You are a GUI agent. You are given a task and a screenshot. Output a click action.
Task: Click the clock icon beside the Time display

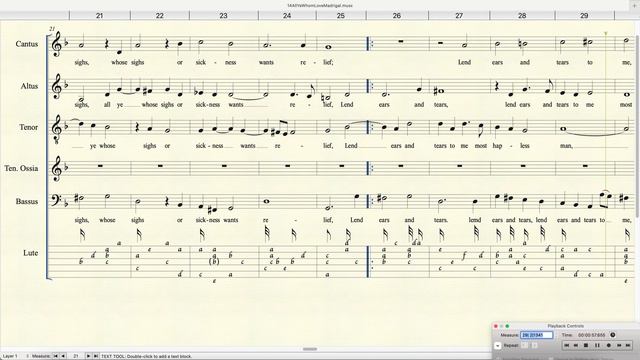613,335
